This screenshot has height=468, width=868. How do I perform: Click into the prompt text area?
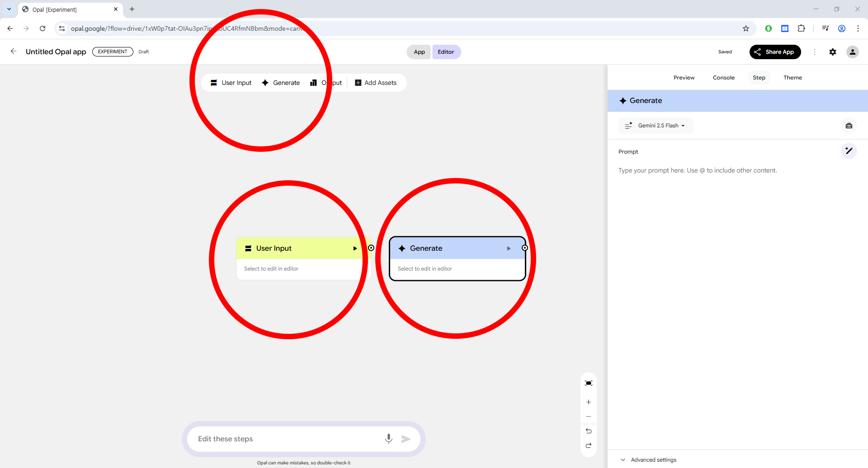coord(737,170)
